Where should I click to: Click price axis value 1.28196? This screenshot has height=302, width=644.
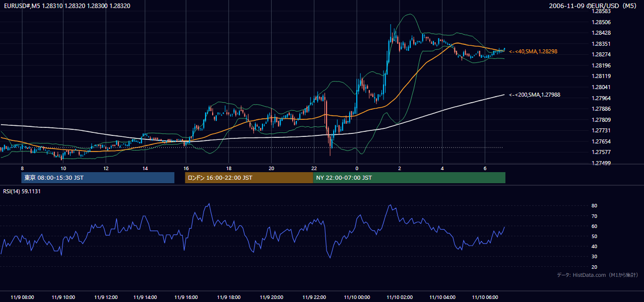click(x=601, y=65)
